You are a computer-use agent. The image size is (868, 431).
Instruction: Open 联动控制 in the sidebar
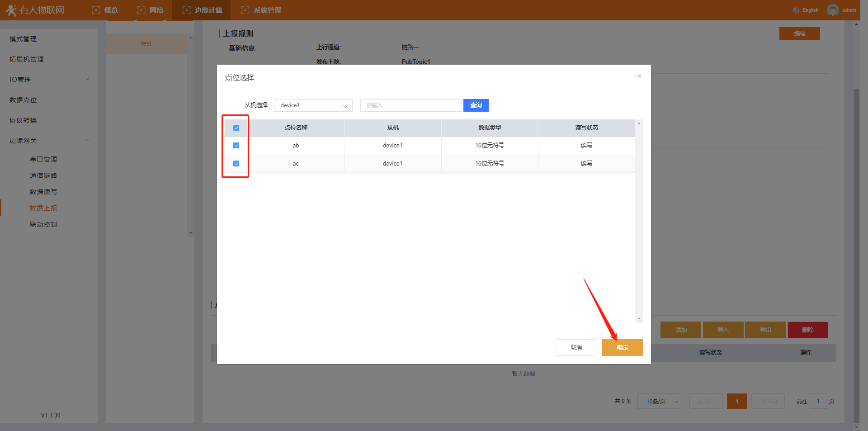coord(43,224)
